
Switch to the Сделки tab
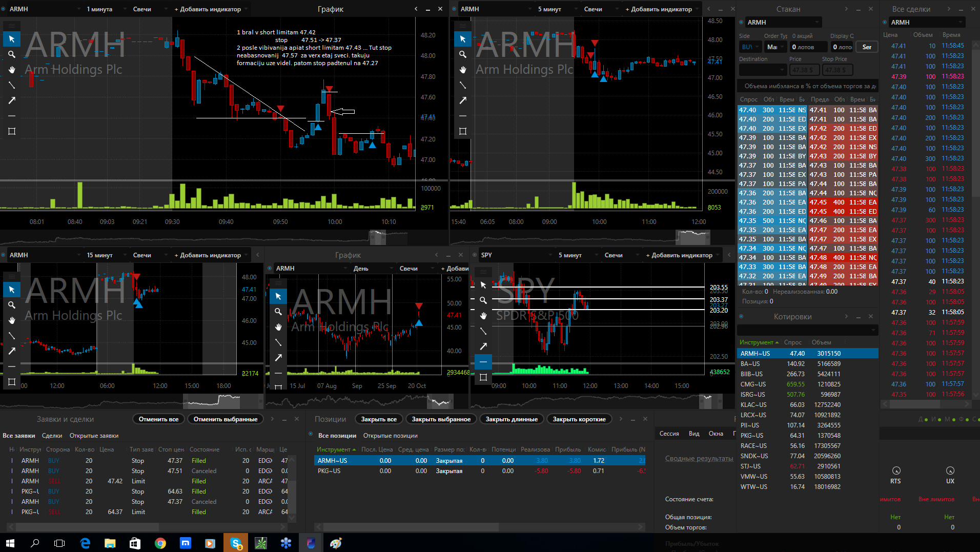(52, 436)
